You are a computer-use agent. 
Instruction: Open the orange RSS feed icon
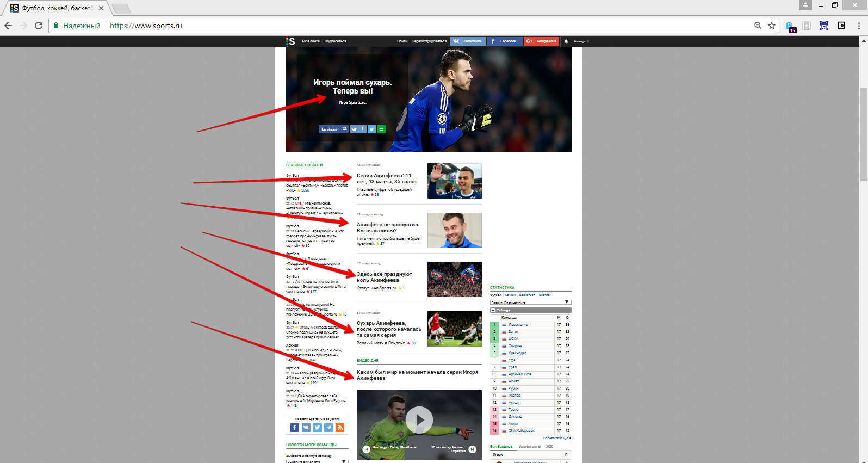pos(340,428)
